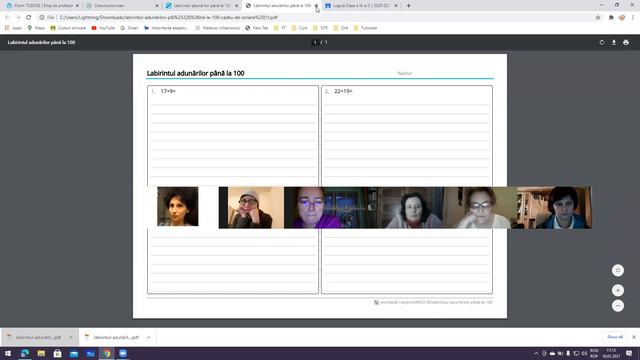The height and width of the screenshot is (360, 640).
Task: Open the YouTube bookmark
Action: point(103,28)
